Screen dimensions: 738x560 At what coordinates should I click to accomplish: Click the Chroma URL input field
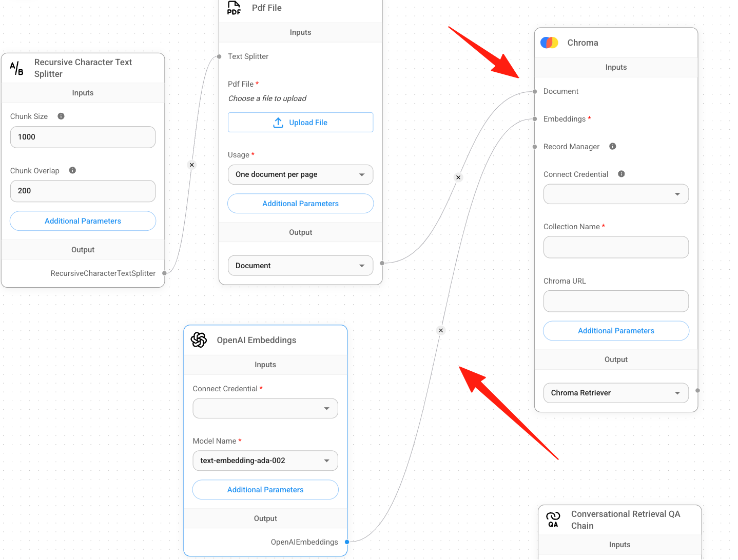coord(616,301)
